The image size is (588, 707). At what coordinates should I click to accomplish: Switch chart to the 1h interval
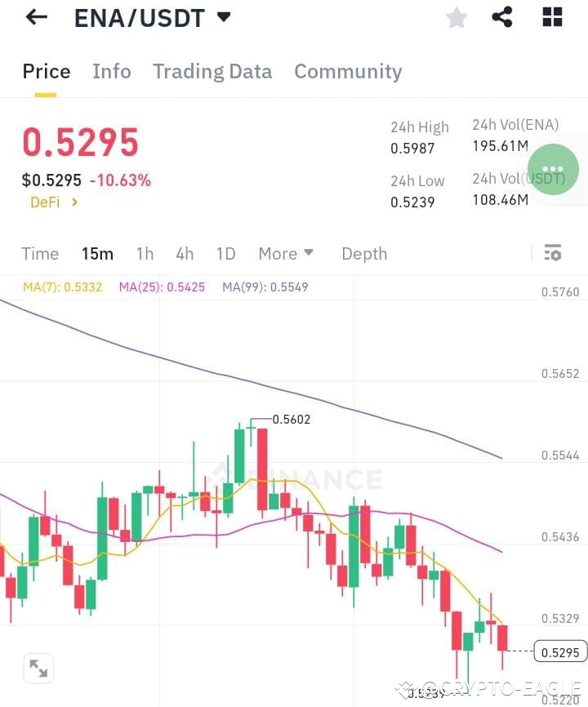click(145, 253)
